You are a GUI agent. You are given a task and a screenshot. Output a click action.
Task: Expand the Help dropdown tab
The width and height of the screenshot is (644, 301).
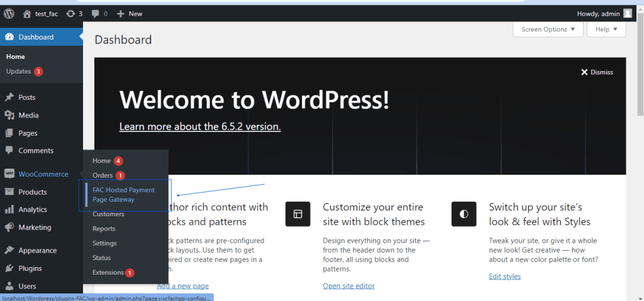606,30
